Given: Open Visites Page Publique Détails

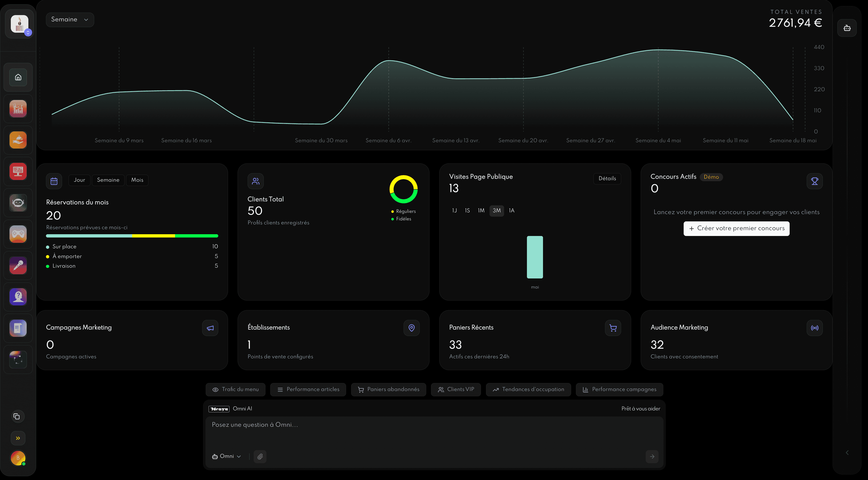Looking at the screenshot, I should click(607, 179).
